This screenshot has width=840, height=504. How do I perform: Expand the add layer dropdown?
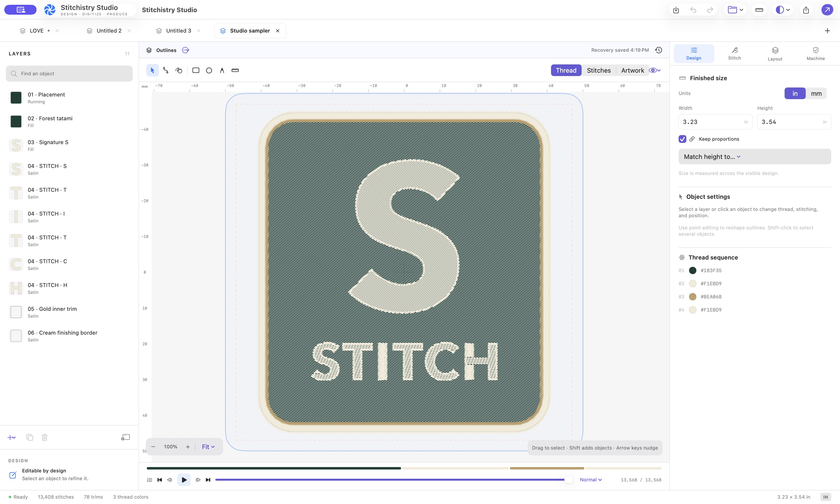pos(12,437)
